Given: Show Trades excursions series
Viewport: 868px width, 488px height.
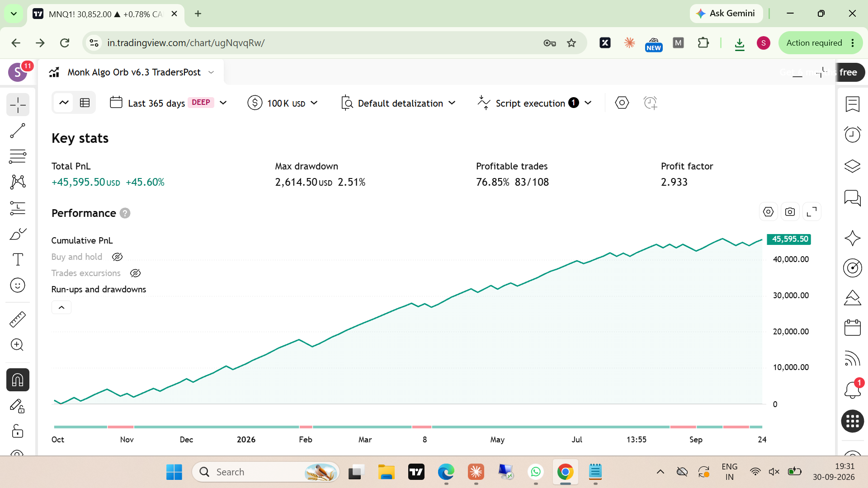Looking at the screenshot, I should click(x=136, y=273).
